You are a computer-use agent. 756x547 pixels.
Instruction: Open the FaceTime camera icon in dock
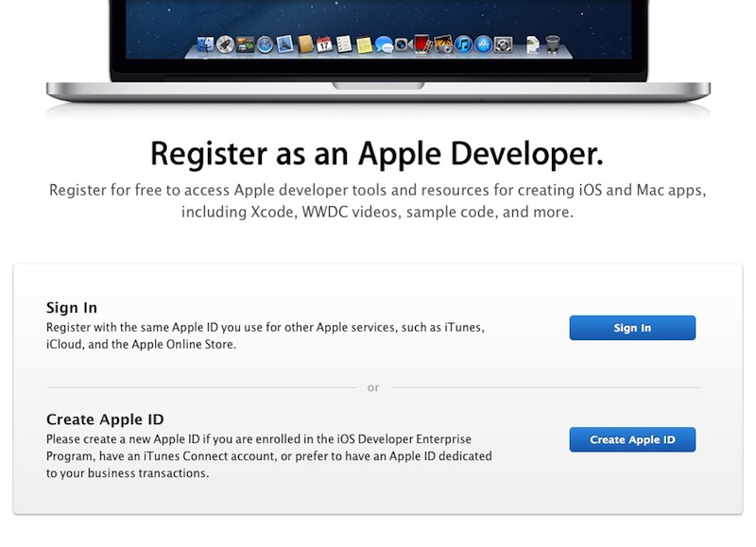(x=403, y=43)
